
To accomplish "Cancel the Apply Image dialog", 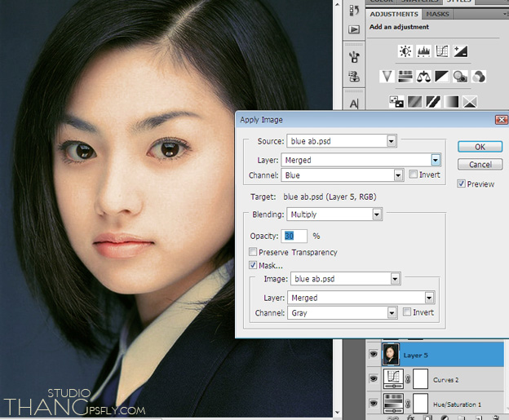I will [480, 164].
